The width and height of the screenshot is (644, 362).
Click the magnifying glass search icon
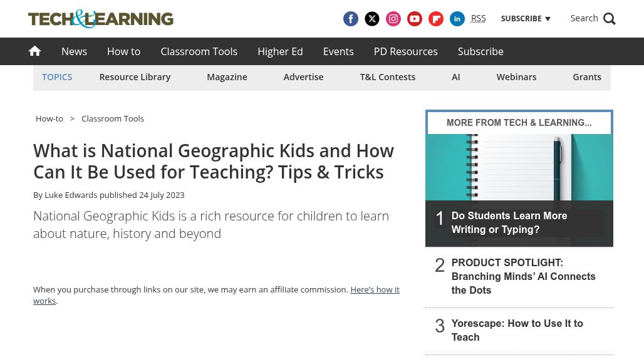[x=610, y=19]
